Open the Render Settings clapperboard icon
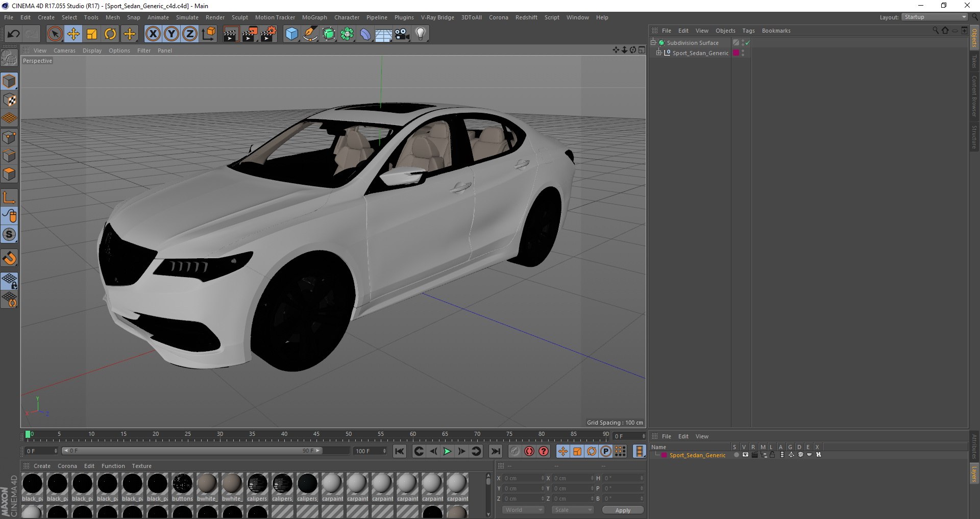This screenshot has width=980, height=519. (x=268, y=34)
